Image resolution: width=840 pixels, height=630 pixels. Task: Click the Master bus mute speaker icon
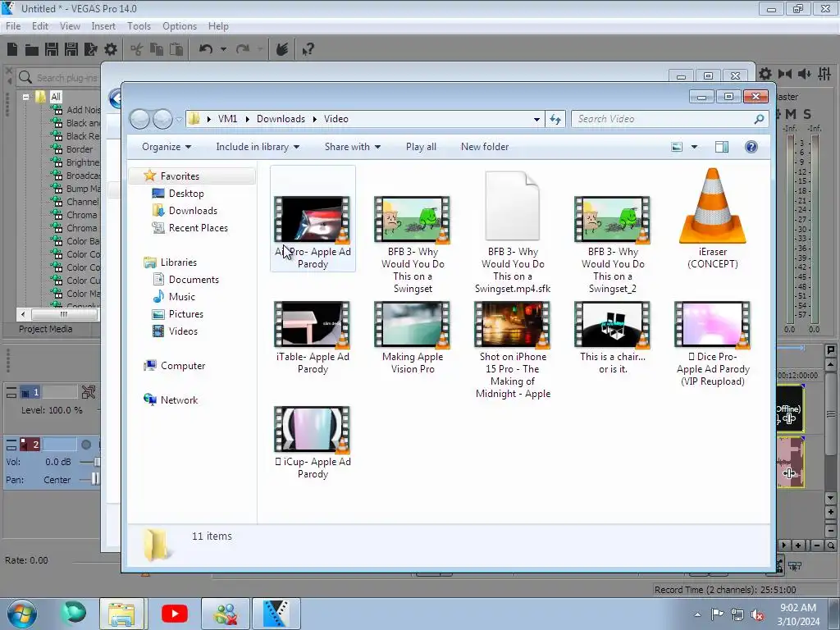pos(804,74)
